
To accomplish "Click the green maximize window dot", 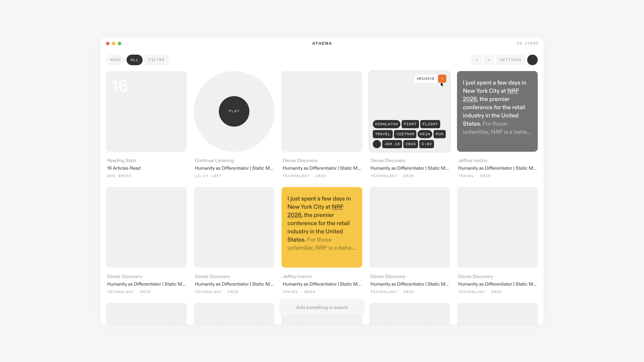I will pos(120,43).
